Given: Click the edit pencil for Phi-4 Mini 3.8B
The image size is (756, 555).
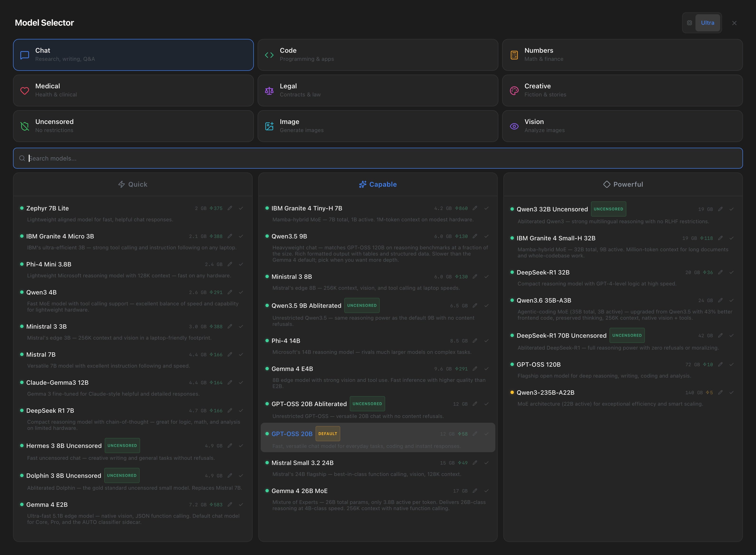Looking at the screenshot, I should (x=230, y=264).
